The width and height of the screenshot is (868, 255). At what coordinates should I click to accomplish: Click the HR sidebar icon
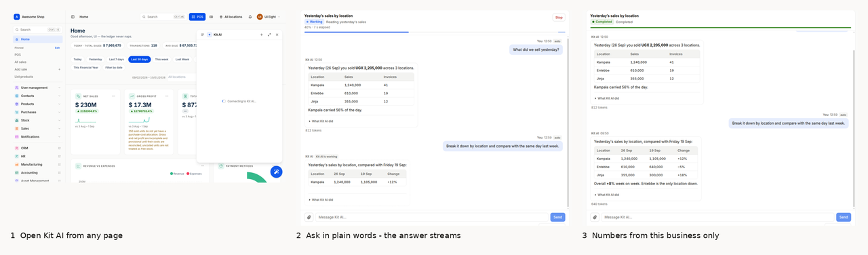(x=17, y=156)
